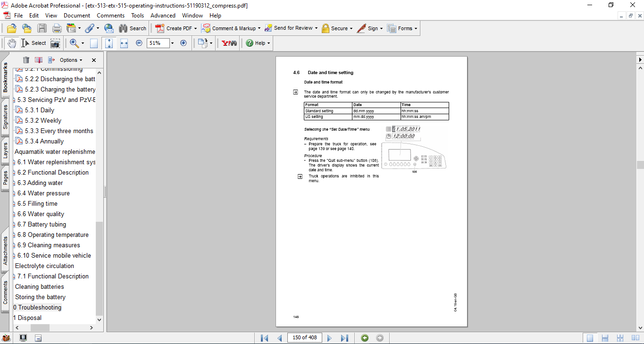Viewport: 644px width, 344px height.
Task: Switch to the Pages side tab
Action: point(5,178)
